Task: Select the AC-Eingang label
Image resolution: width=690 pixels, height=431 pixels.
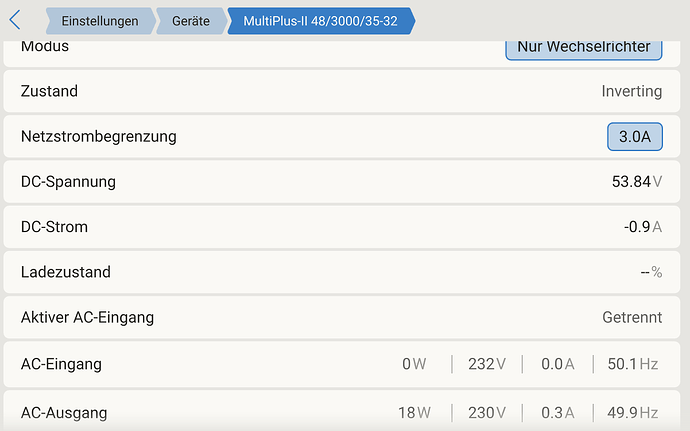Action: point(61,364)
